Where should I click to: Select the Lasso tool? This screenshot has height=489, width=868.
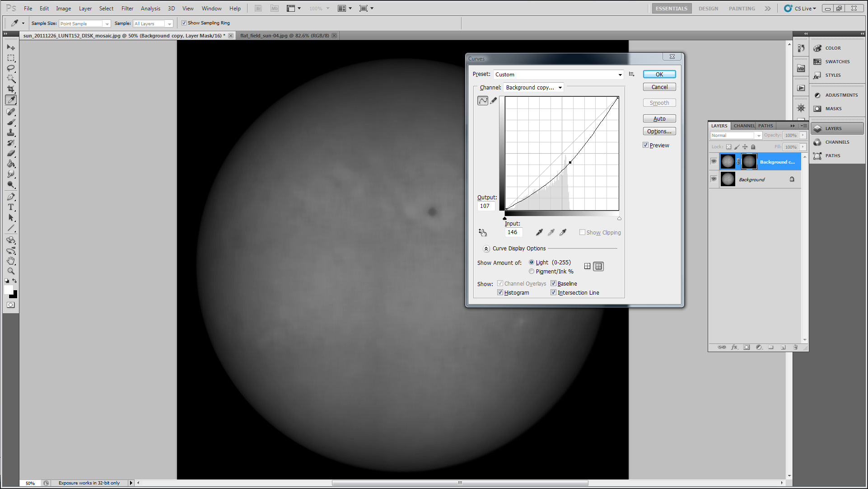tap(11, 68)
